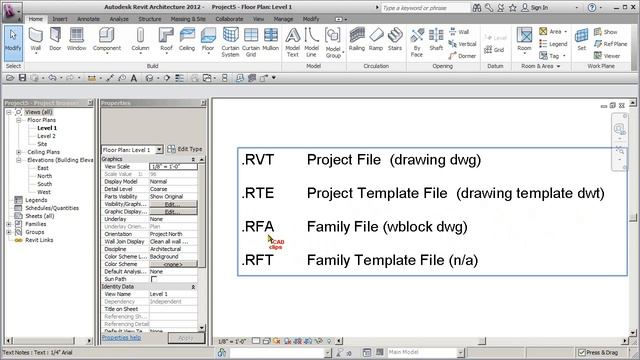
Task: Switch to the Structure ribbon tab
Action: 149,19
